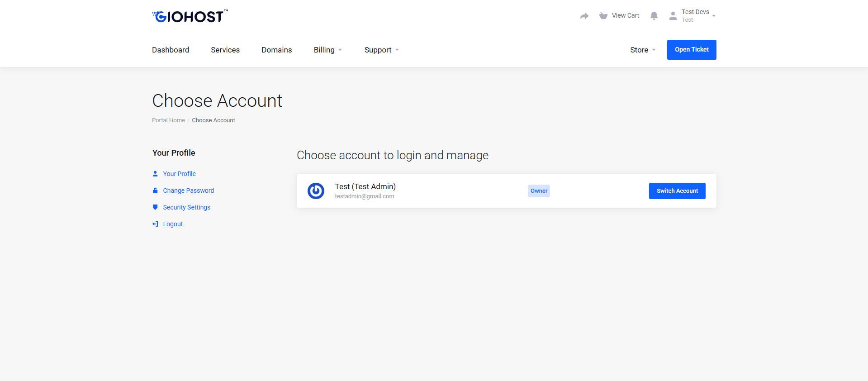Click the Logout link
The width and height of the screenshot is (868, 381).
point(173,224)
